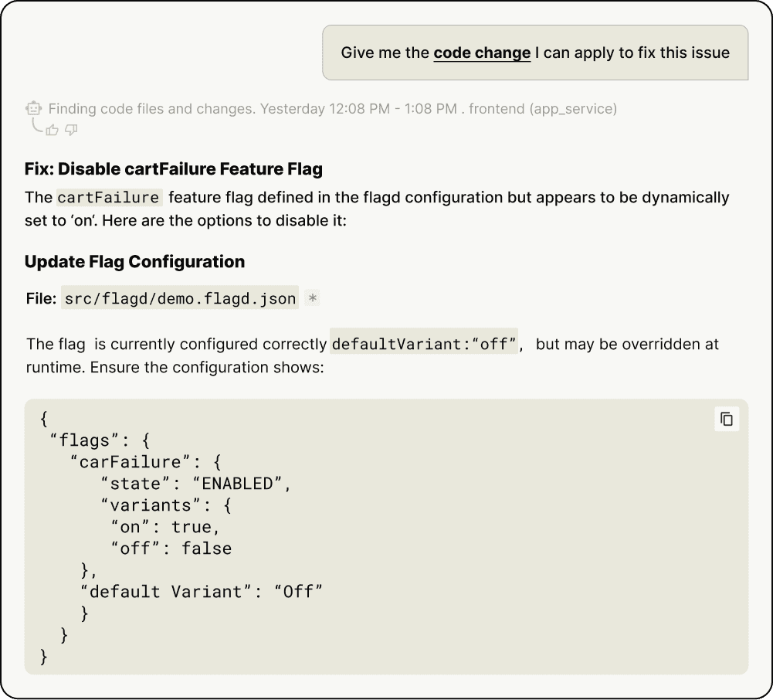773x700 pixels.
Task: Click the "state": "ENABLED" line in code
Action: (x=197, y=484)
